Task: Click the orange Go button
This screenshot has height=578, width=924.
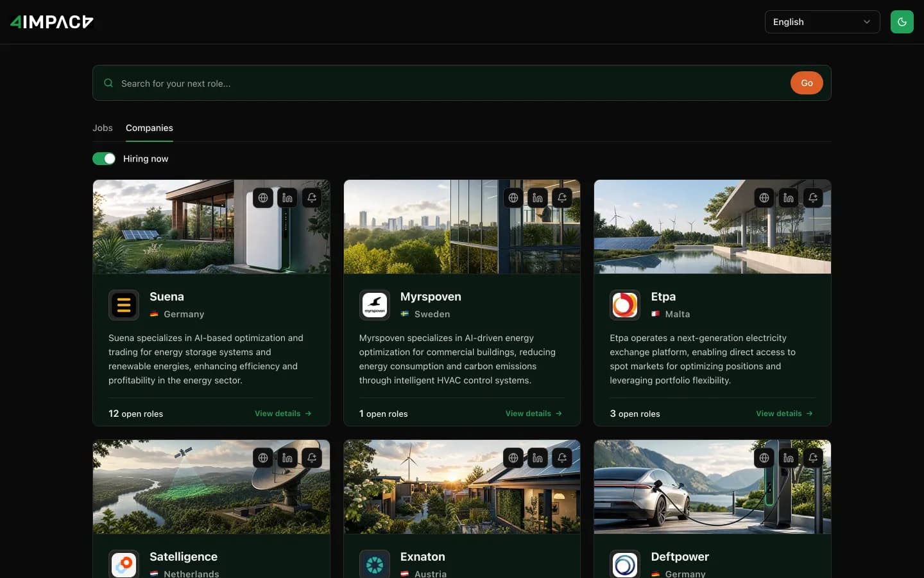Action: (807, 83)
